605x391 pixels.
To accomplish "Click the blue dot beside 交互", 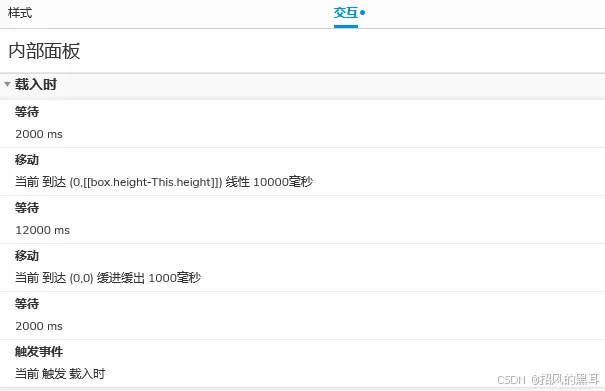I will [x=362, y=13].
